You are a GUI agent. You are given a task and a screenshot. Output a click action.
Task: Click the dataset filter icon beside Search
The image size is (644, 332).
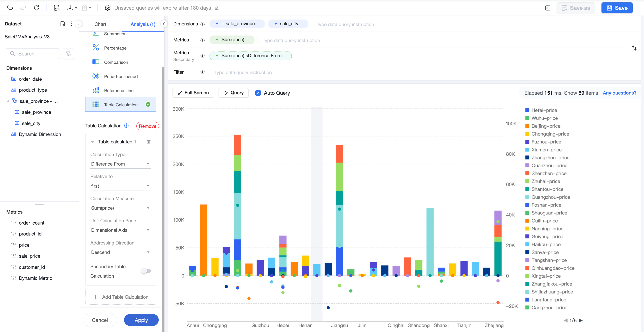coord(68,54)
